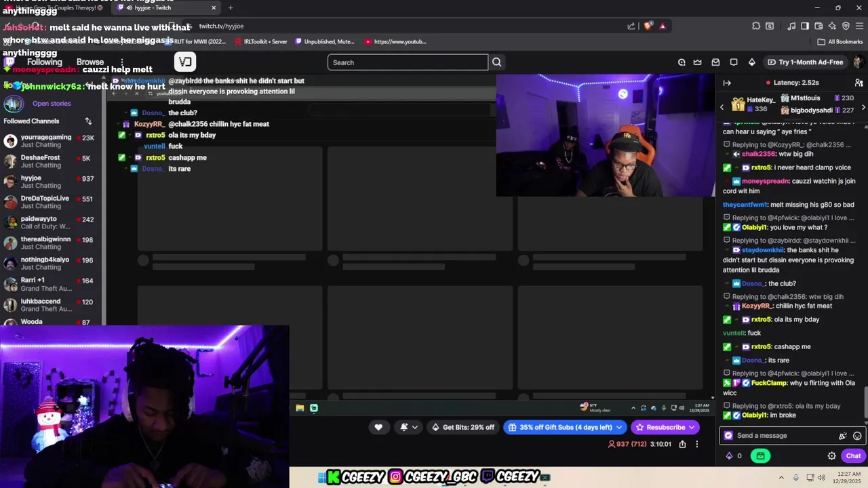Click the Twitch search magnifier button
This screenshot has width=868, height=488.
[496, 62]
